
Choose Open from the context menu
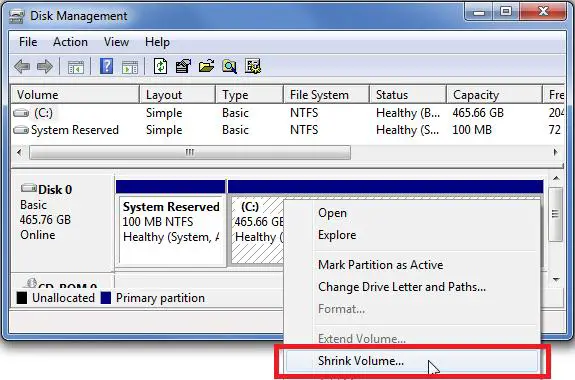[412, 213]
